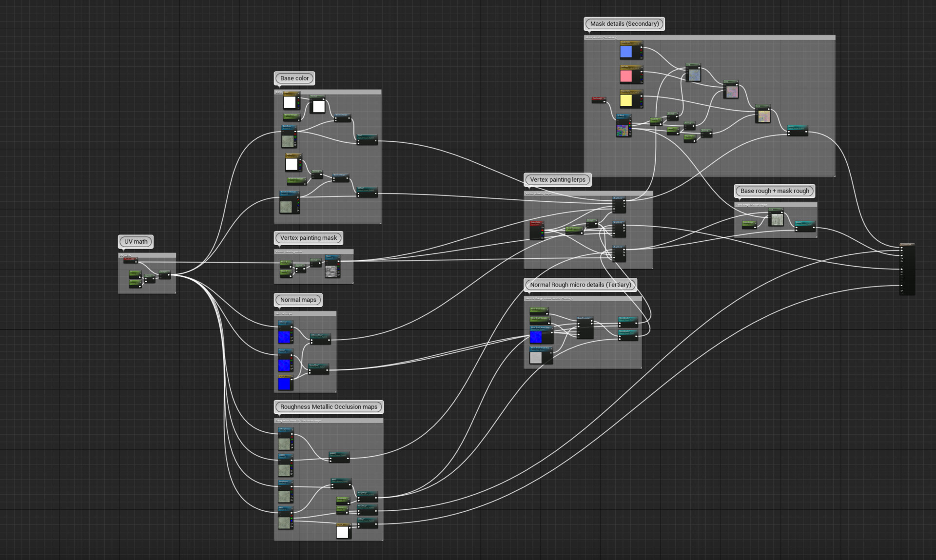This screenshot has width=936, height=560.
Task: Select the 'Normal maps' comment bubble
Action: (x=298, y=300)
